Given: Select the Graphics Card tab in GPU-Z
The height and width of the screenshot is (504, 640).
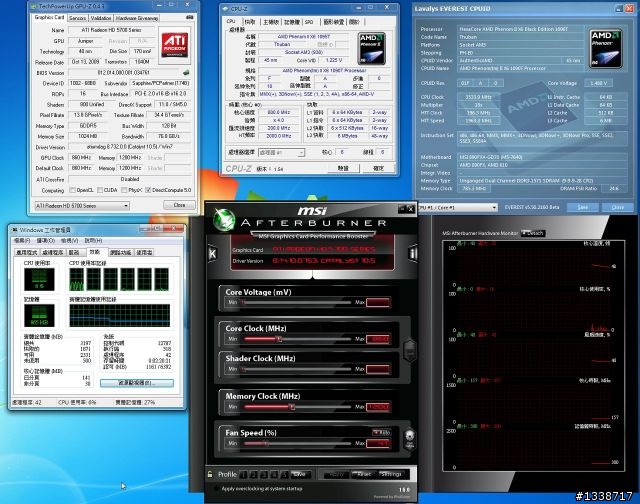Looking at the screenshot, I should (49, 17).
